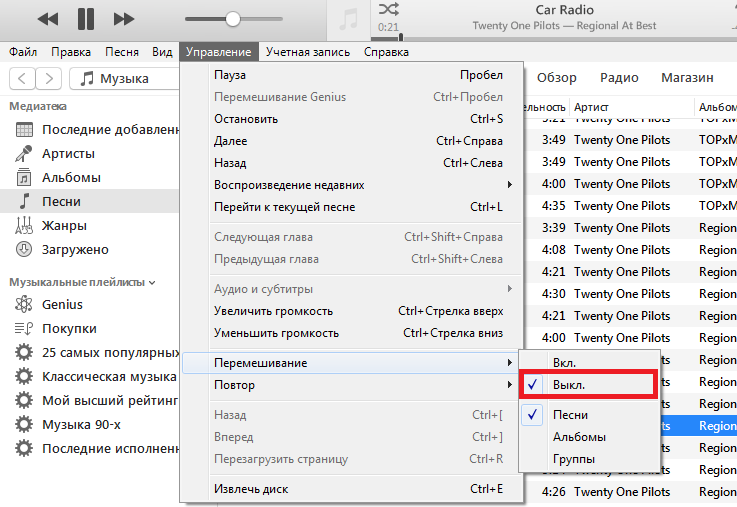Sort by the Альбом column header
The width and height of the screenshot is (737, 507).
(716, 107)
